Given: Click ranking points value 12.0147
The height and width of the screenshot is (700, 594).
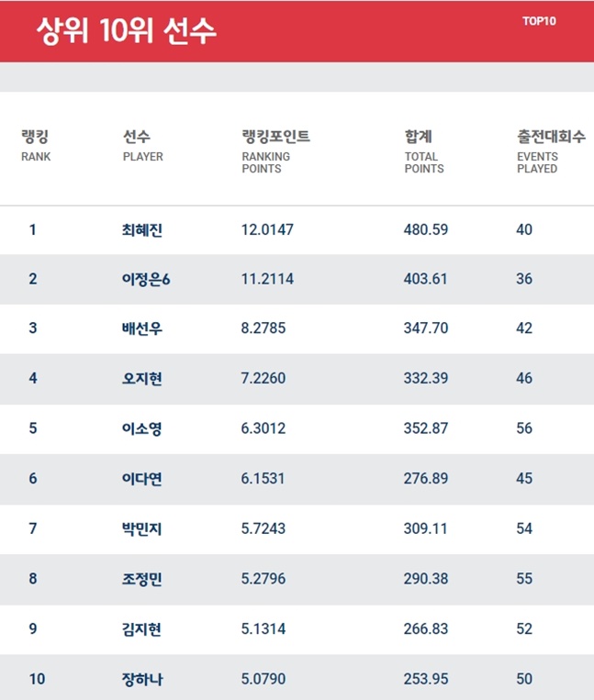Looking at the screenshot, I should (267, 229).
